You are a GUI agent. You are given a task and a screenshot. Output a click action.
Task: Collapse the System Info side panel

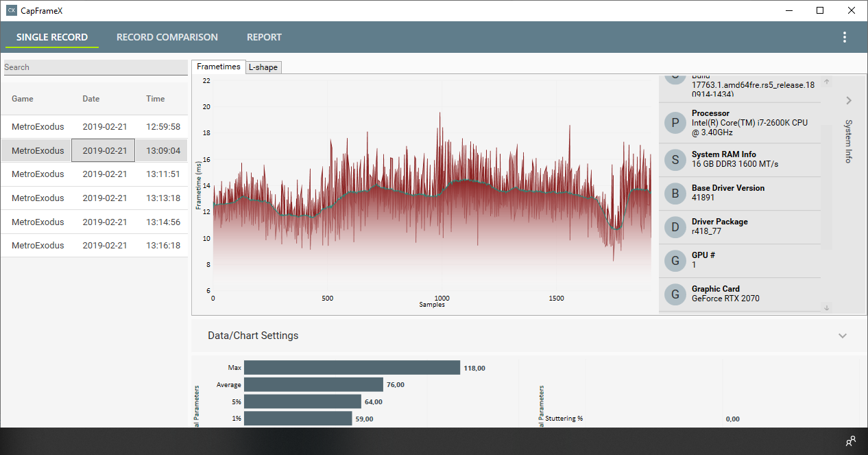pyautogui.click(x=849, y=100)
